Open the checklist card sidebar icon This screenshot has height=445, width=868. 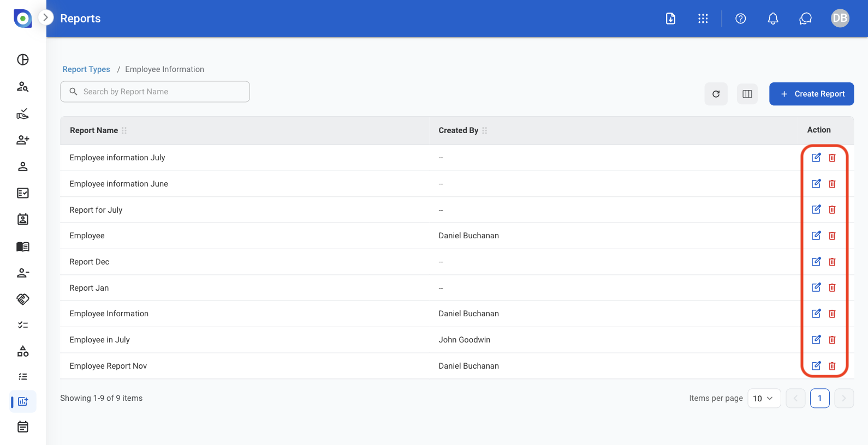(x=23, y=193)
